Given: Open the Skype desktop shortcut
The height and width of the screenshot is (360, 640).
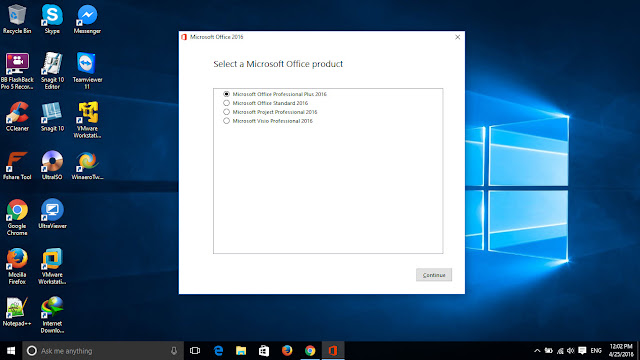Looking at the screenshot, I should click(x=52, y=19).
